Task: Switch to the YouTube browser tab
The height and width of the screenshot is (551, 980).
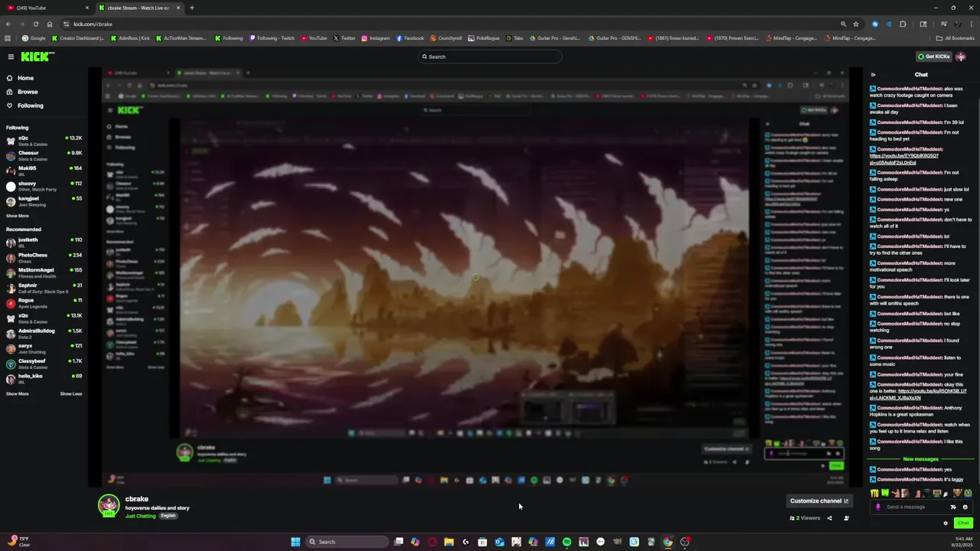Action: (x=46, y=8)
